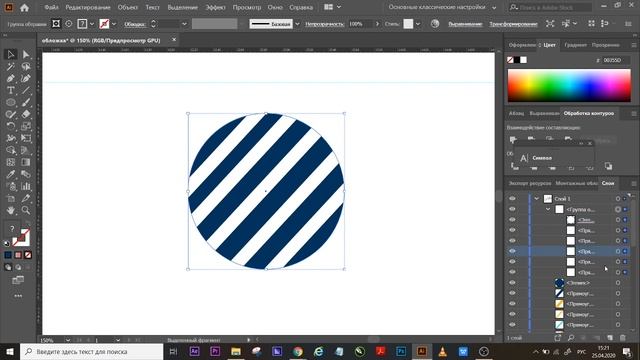This screenshot has height=360, width=640.
Task: Open Edit Toolbar three-dots button
Action: coord(18,296)
